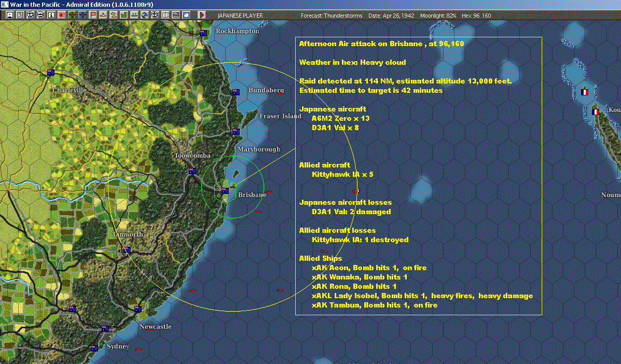
Task: Click the 'xAK Rona, Bomb hits 1' line
Action: coord(354,286)
